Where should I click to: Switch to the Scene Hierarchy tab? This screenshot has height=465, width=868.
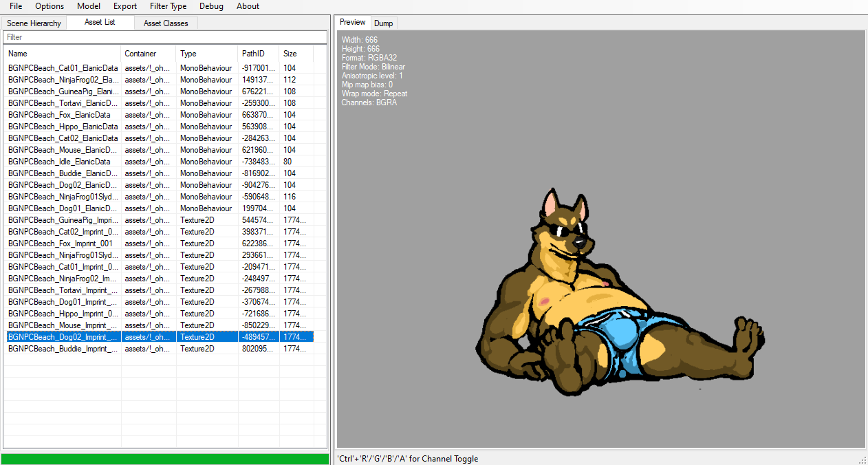34,23
